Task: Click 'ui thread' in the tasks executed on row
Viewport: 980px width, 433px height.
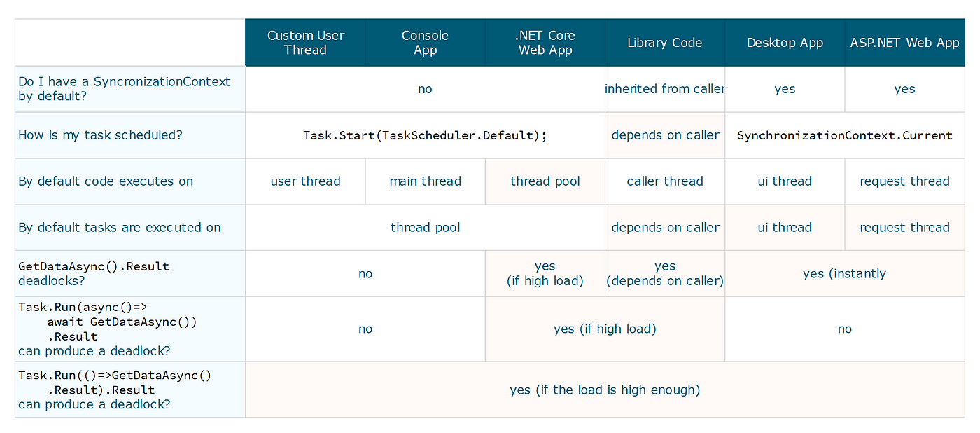Action: click(785, 228)
